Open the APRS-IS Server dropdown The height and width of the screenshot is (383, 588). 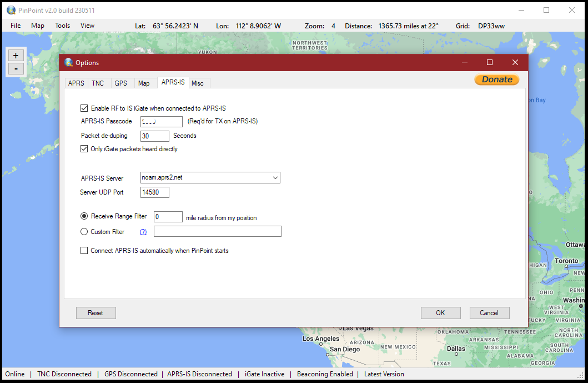(x=276, y=177)
